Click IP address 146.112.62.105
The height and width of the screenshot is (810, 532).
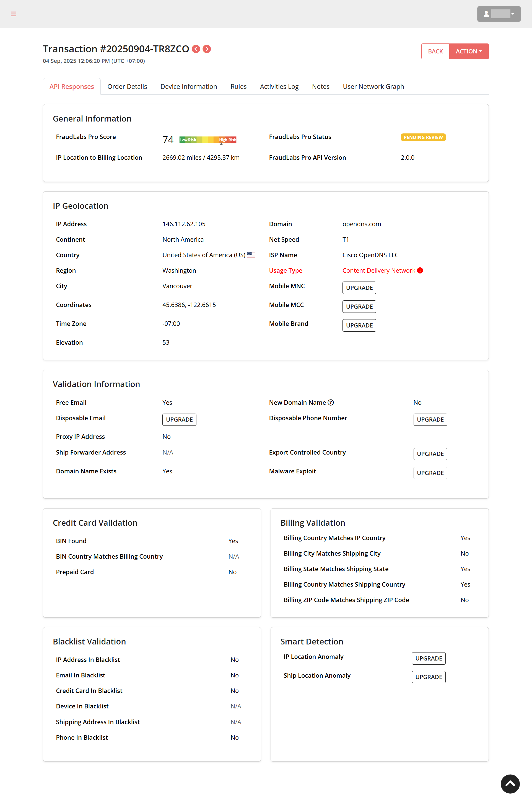coord(184,224)
